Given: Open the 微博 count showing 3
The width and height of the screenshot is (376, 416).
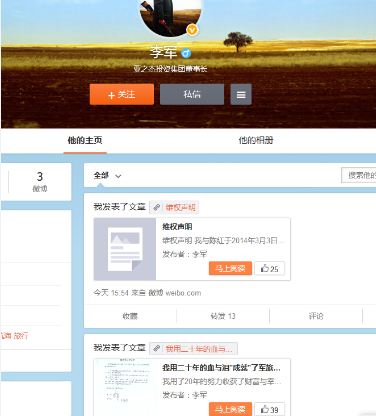Looking at the screenshot, I should click(x=40, y=182).
